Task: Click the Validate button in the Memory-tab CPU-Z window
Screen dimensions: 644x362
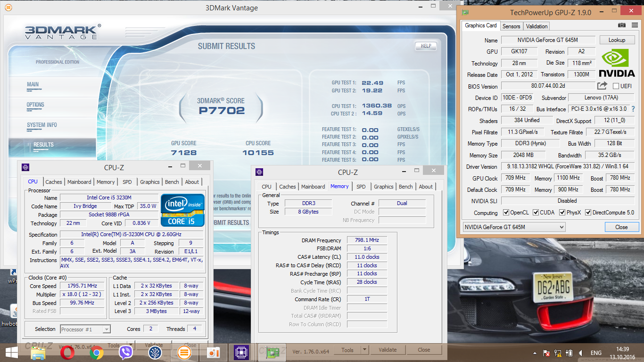Action: tap(388, 350)
